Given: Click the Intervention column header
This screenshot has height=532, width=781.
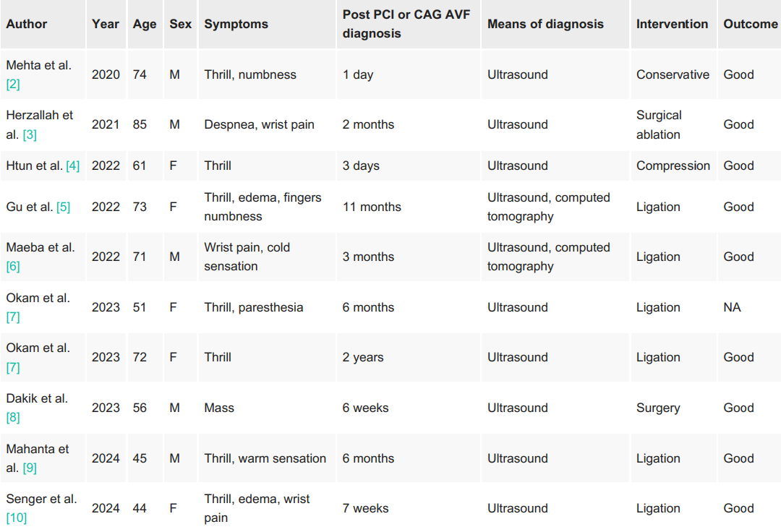Looking at the screenshot, I should pyautogui.click(x=672, y=24).
